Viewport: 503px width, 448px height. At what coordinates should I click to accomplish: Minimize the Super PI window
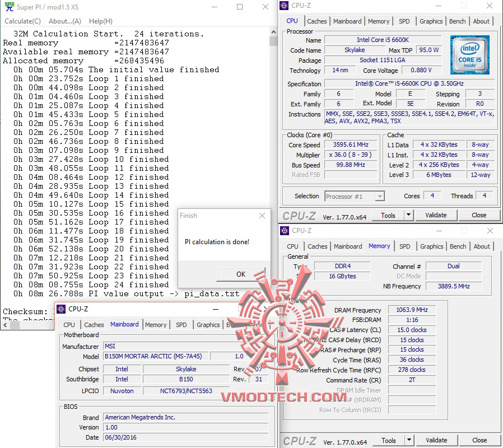point(215,7)
